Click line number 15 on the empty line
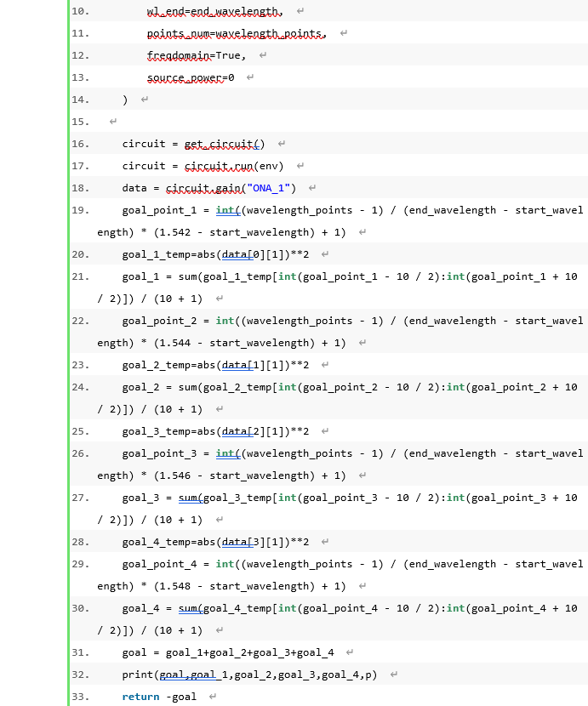The image size is (588, 706). tap(80, 122)
